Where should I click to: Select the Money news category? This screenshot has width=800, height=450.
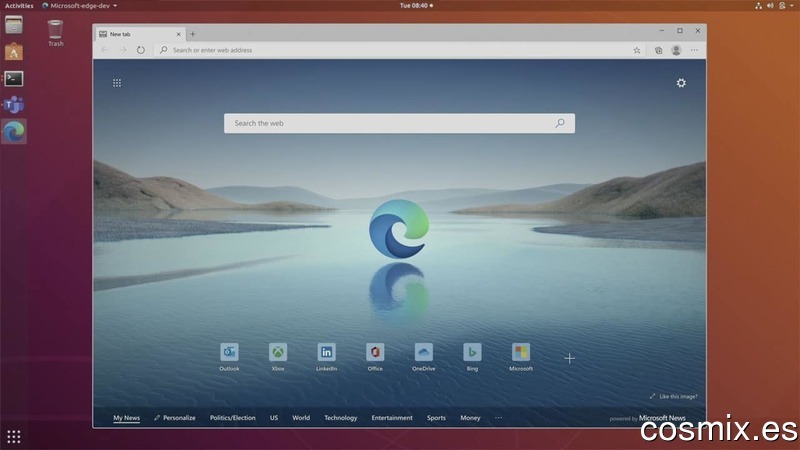(470, 418)
